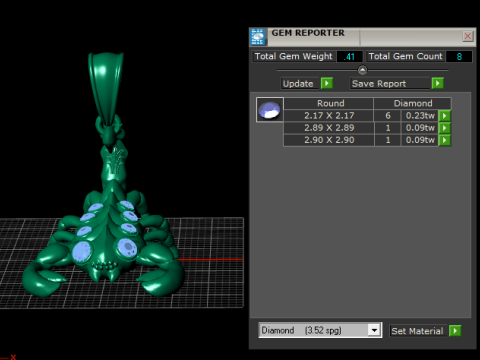Select the 2.89 X 2.89 size cell

tap(329, 128)
